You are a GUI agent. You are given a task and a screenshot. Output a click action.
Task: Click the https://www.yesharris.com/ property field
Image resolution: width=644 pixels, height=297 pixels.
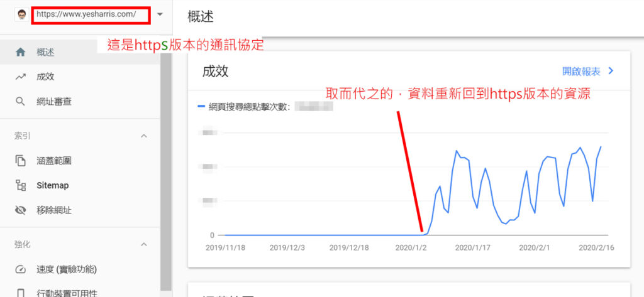(x=91, y=14)
